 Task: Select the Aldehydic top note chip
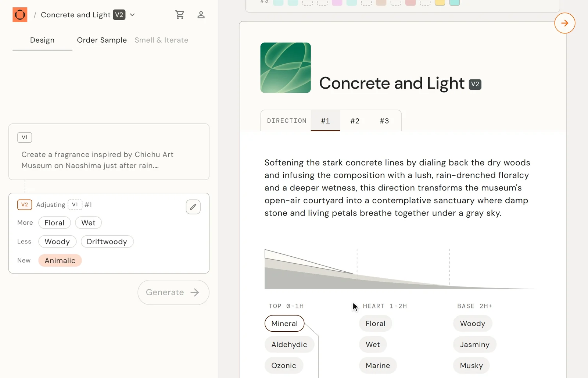[x=289, y=345]
